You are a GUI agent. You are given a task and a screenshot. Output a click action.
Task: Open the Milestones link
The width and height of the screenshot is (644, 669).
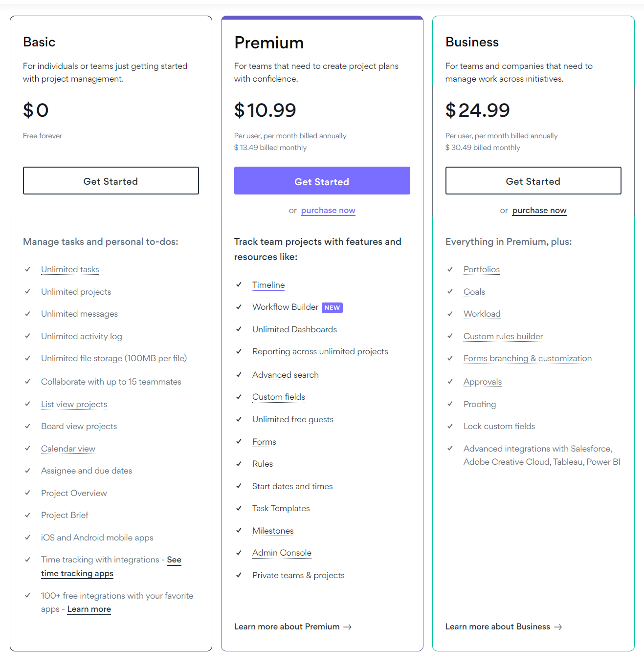(273, 531)
